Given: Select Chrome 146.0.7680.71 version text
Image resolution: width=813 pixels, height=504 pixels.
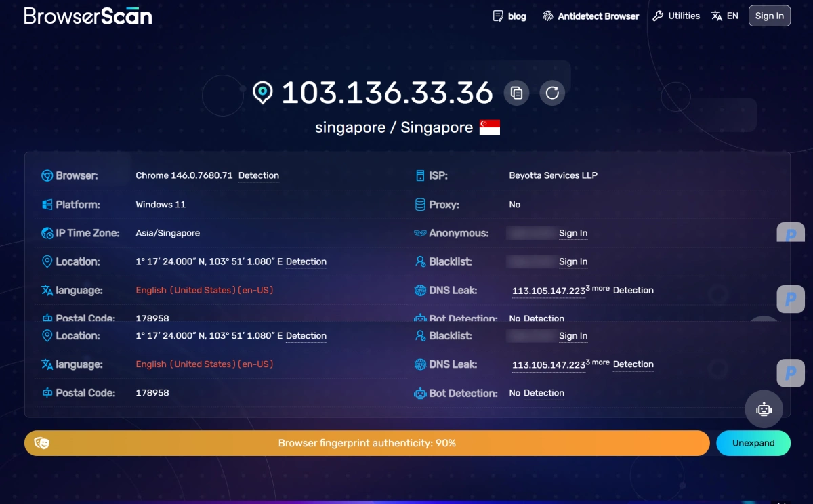Looking at the screenshot, I should point(184,175).
